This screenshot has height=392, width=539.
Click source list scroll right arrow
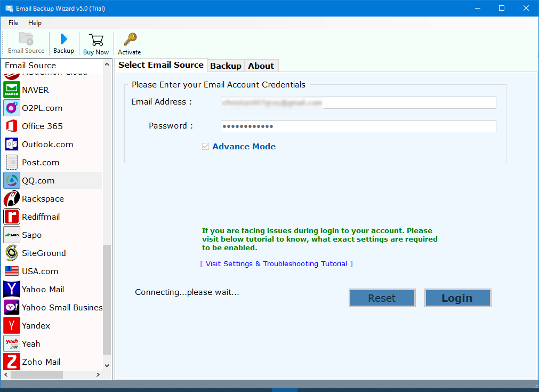[98, 375]
